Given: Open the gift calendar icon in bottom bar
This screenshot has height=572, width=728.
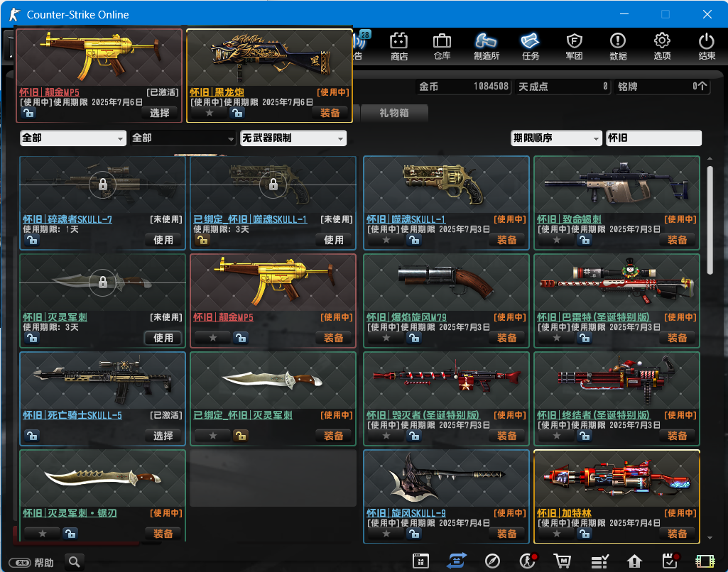Looking at the screenshot, I should (420, 561).
